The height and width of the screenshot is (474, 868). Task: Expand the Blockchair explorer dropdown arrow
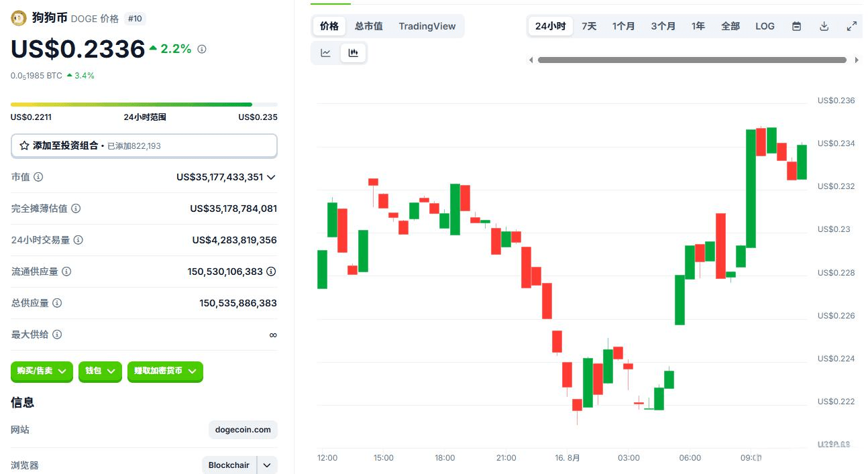tap(267, 465)
